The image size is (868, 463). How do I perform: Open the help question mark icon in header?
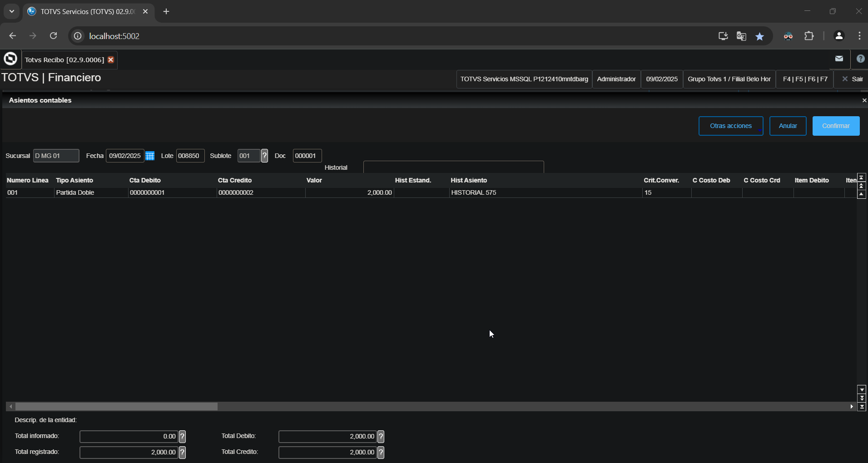[x=860, y=59]
